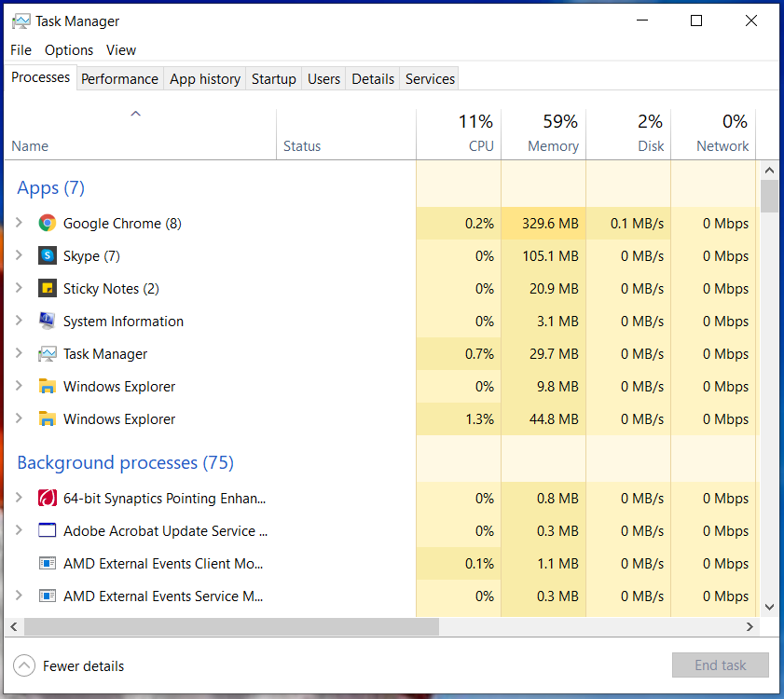784x699 pixels.
Task: Sort processes by the Name column header
Action: coord(140,134)
